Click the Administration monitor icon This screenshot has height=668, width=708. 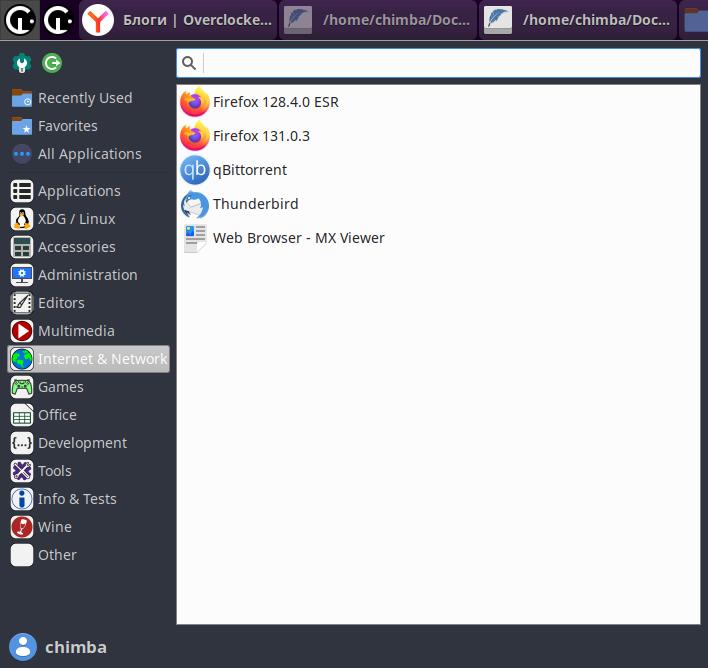[x=22, y=275]
